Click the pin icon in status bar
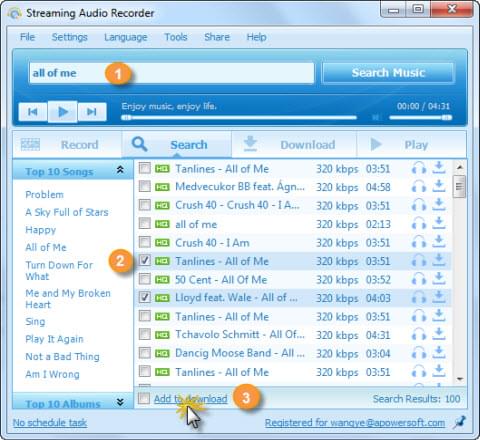Viewport: 480px width, 440px height. click(460, 422)
